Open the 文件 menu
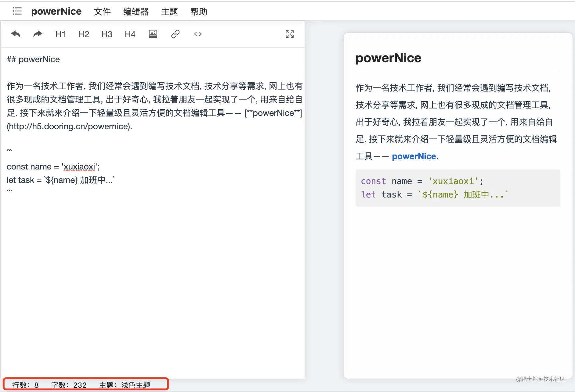The image size is (575, 392). [x=102, y=12]
